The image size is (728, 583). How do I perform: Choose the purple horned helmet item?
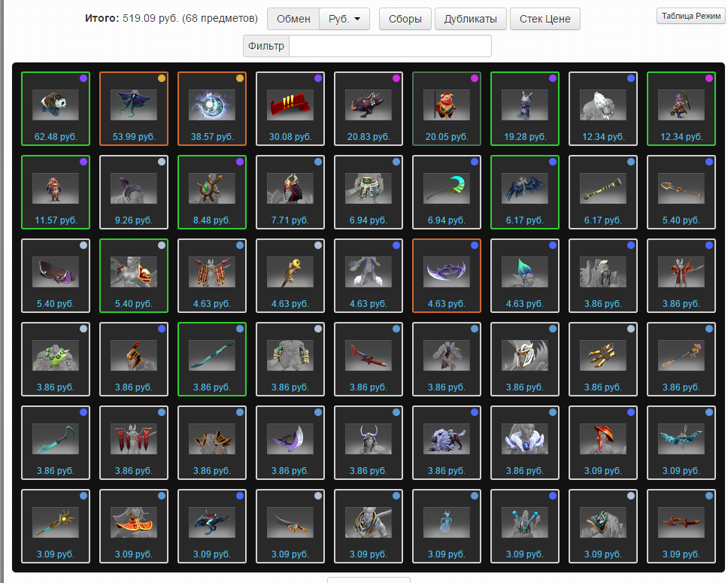[x=369, y=443]
